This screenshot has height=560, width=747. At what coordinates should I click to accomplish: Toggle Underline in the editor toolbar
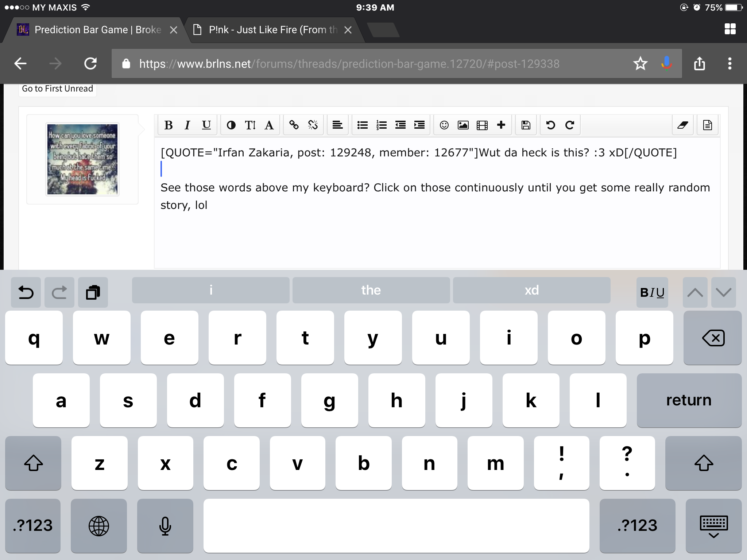[x=206, y=125]
